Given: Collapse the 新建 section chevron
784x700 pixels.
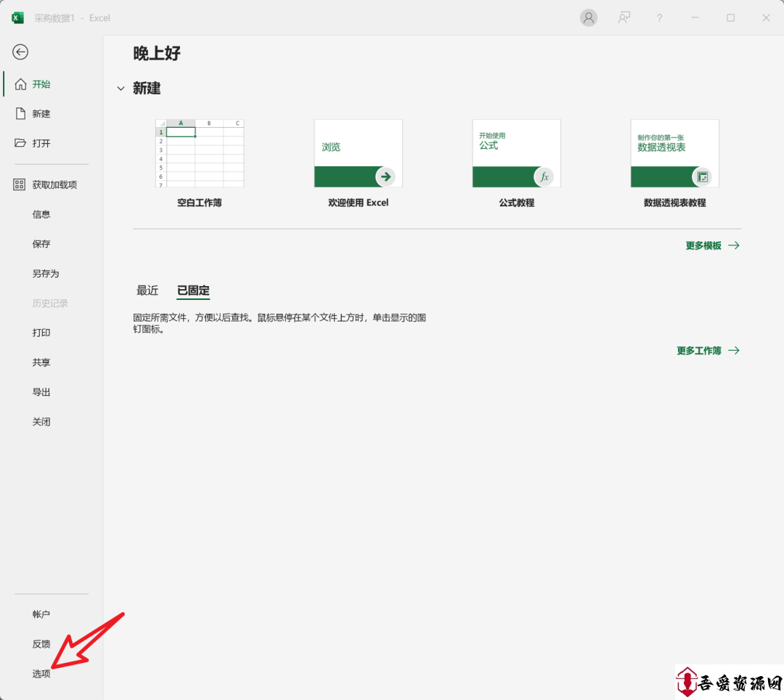Looking at the screenshot, I should (121, 89).
